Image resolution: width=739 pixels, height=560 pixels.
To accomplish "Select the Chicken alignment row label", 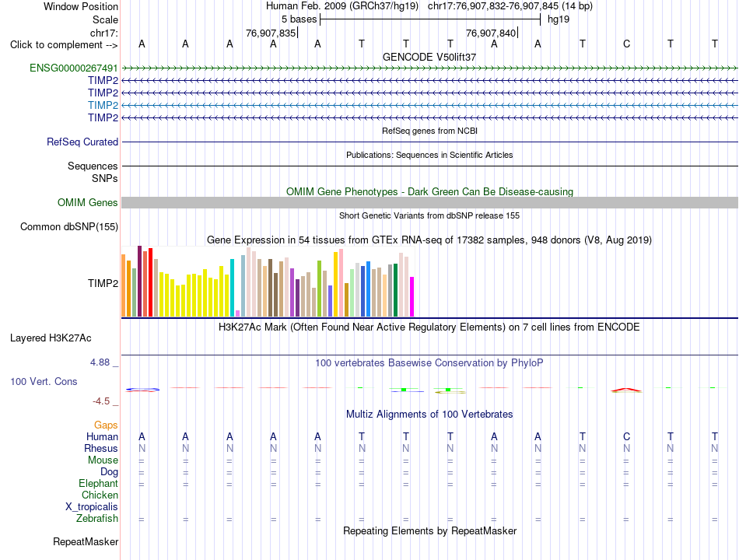I will point(100,495).
